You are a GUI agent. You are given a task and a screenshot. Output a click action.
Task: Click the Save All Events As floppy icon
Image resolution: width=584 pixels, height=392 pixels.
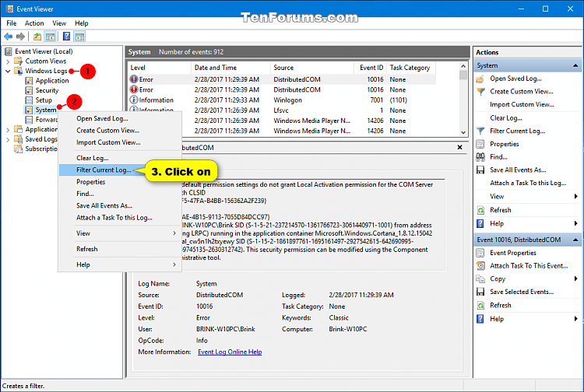click(x=480, y=170)
